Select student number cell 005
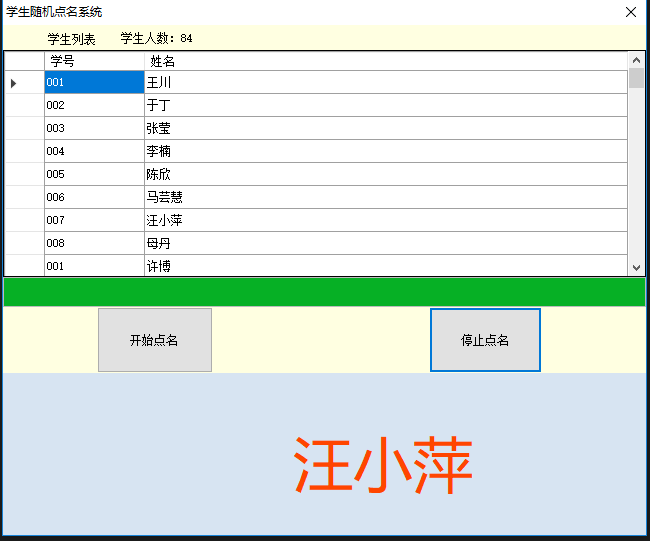650x541 pixels. pyautogui.click(x=94, y=174)
